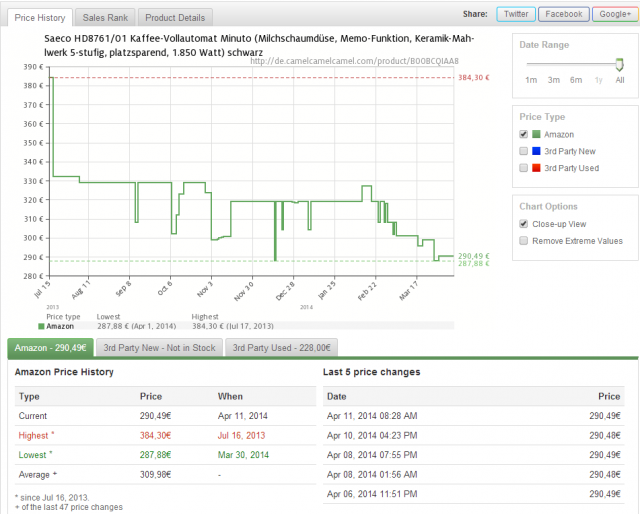This screenshot has width=640, height=514.
Task: Share via the Google+ button
Action: coord(615,14)
